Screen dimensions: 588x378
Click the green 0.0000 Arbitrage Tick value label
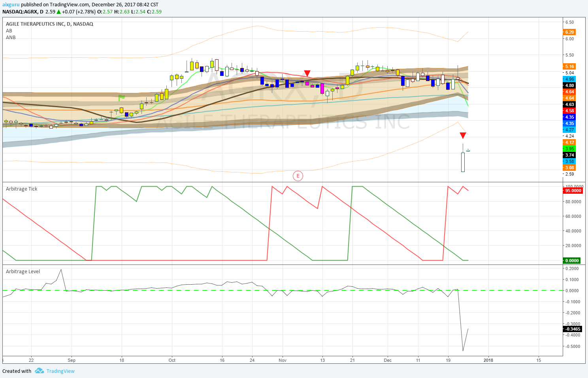pos(572,261)
